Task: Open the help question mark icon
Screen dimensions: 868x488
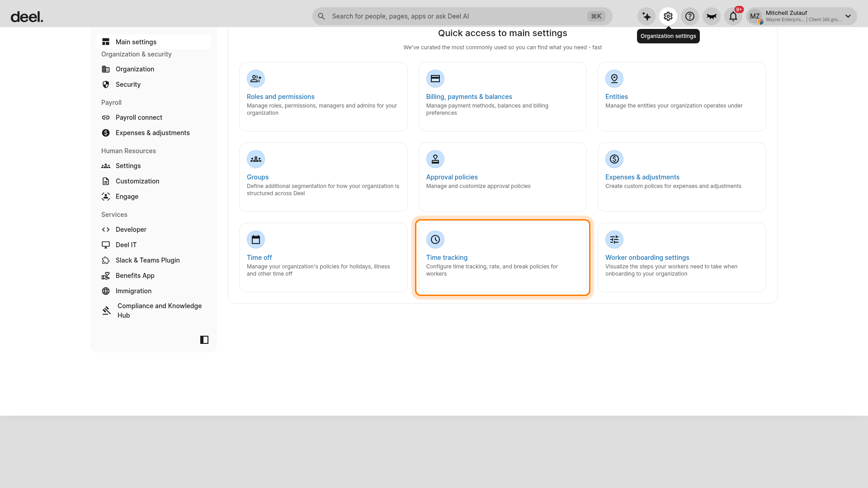Action: tap(690, 16)
